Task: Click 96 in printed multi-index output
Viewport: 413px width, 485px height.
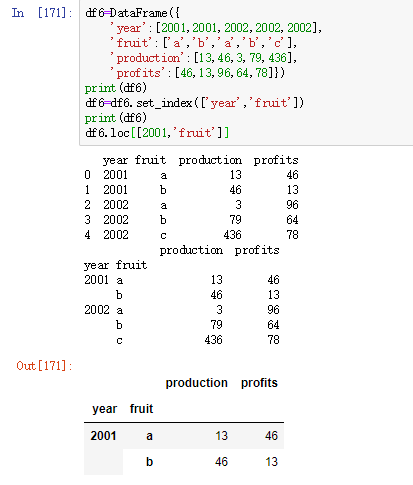Action: pyautogui.click(x=273, y=310)
